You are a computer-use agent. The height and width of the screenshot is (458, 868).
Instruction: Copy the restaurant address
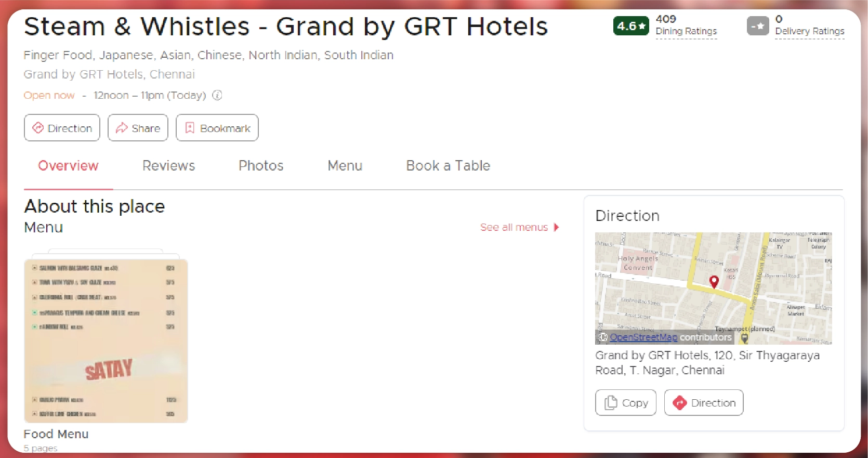[x=626, y=403]
